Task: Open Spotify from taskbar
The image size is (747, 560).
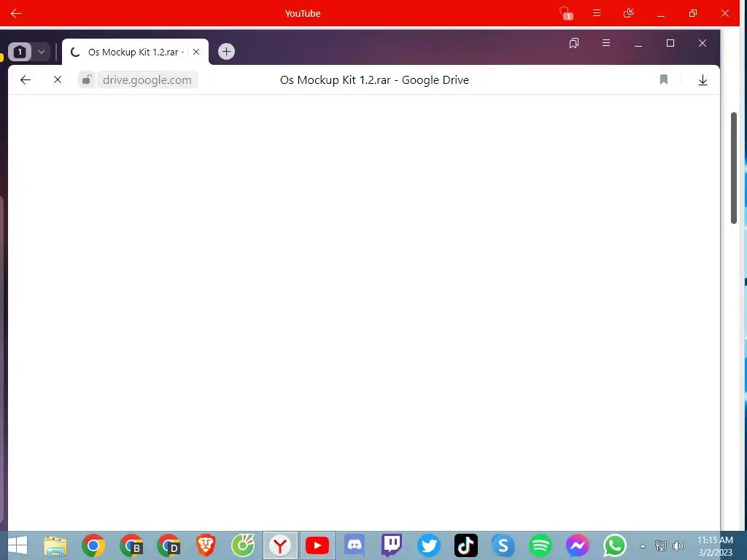Action: [541, 545]
